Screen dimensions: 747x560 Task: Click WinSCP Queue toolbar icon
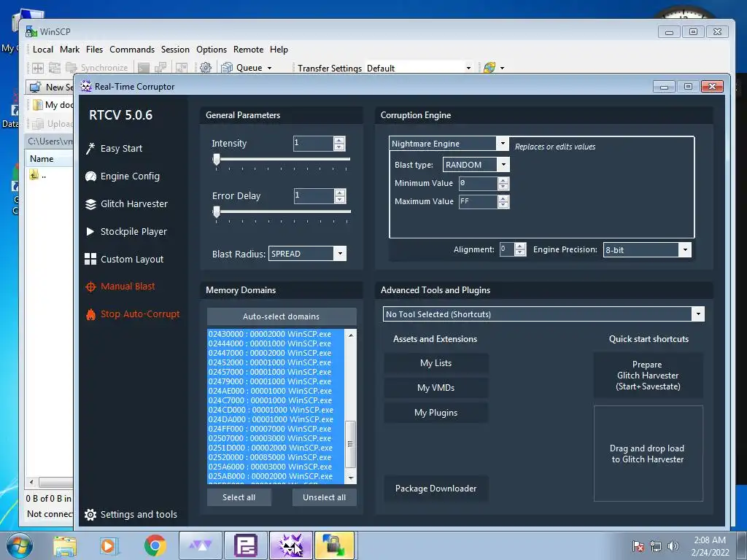pyautogui.click(x=227, y=68)
